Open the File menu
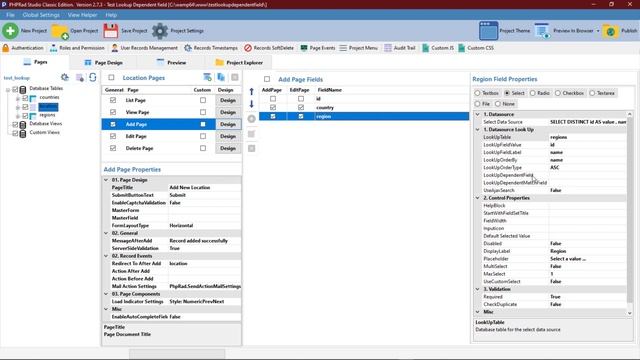 pos(10,15)
